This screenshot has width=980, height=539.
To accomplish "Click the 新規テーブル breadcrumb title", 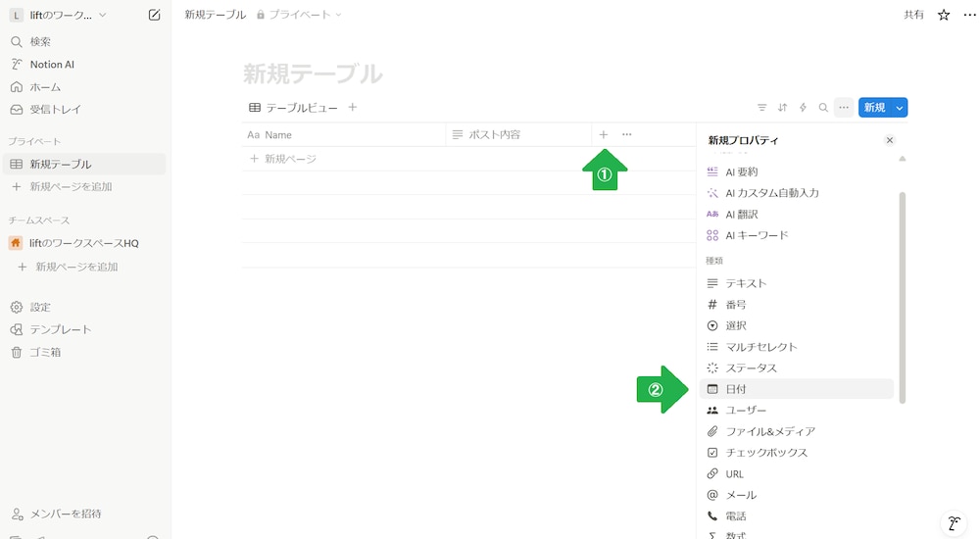I will click(x=215, y=15).
